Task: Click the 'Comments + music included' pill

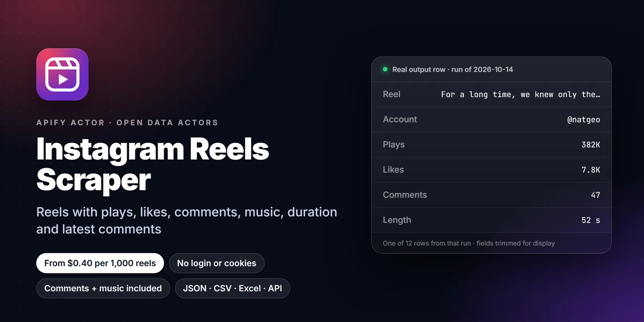Action: coord(103,288)
